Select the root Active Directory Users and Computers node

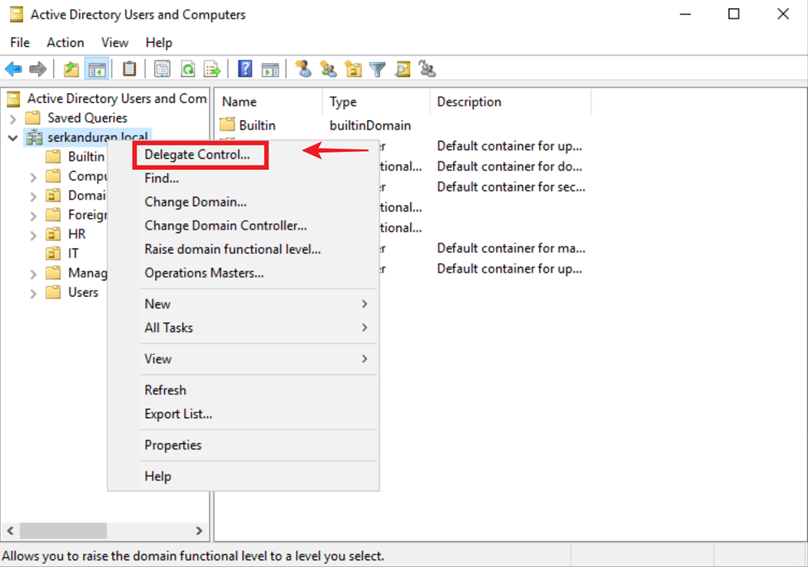tap(116, 98)
